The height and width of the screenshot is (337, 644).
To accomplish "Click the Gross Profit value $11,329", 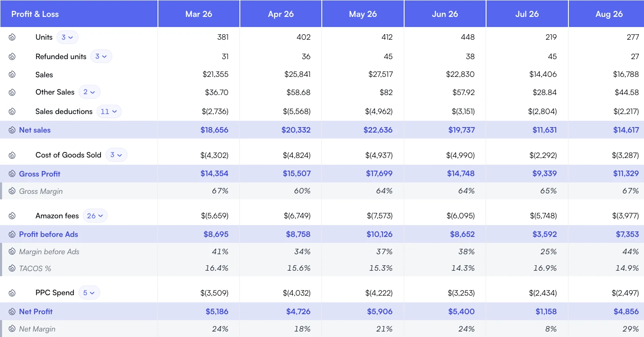I will click(x=626, y=174).
